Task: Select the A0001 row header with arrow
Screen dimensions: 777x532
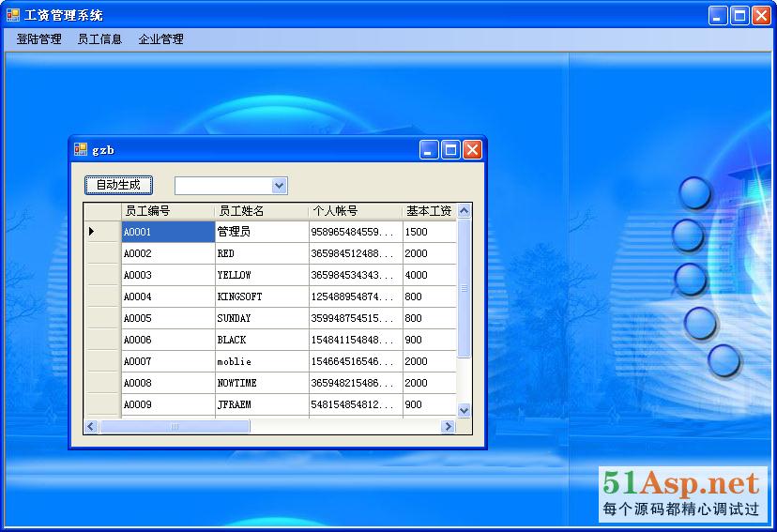Action: click(102, 232)
